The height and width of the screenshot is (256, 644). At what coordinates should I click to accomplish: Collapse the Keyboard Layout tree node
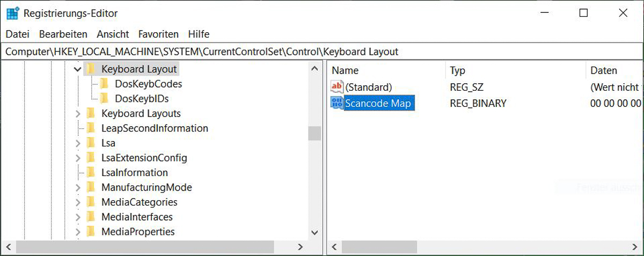pos(78,69)
